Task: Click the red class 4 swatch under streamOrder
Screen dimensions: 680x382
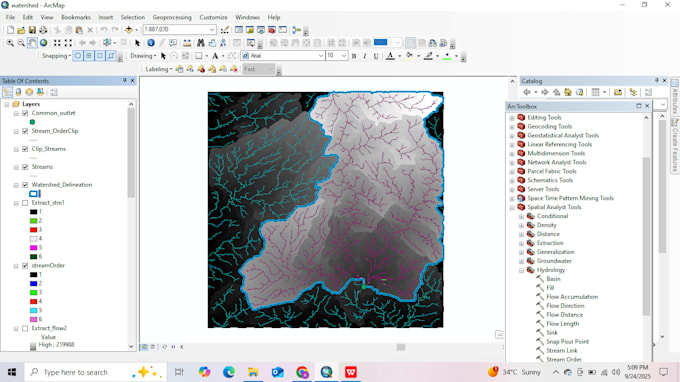Action: pos(33,301)
